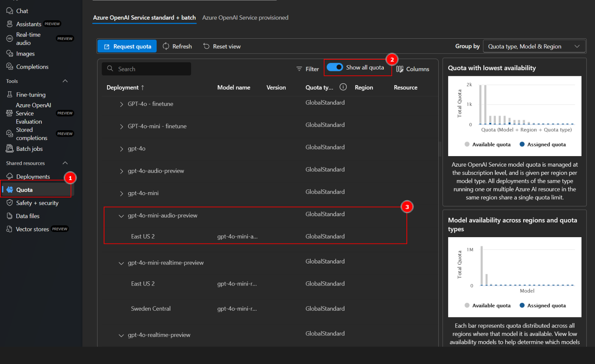Click the Filter lines icon
Image resolution: width=595 pixels, height=364 pixels.
pos(299,69)
